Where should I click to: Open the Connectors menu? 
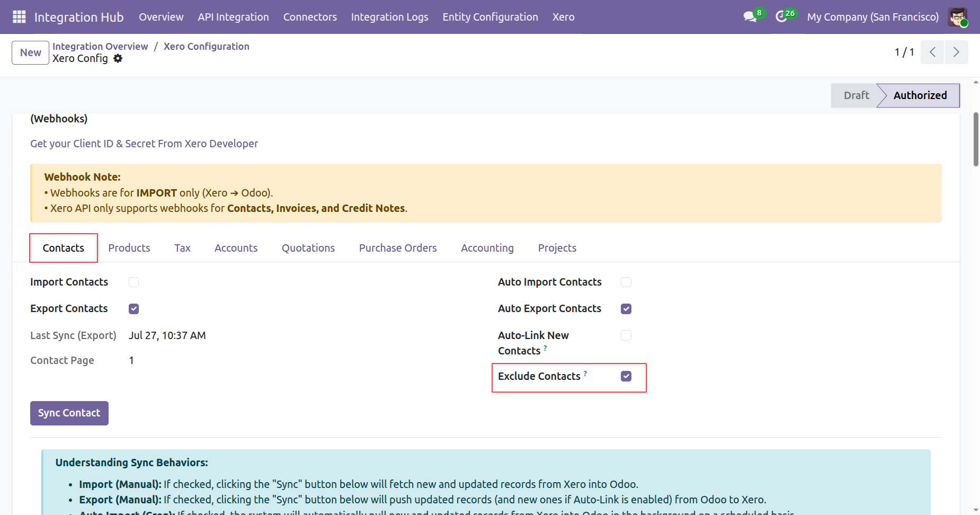(310, 17)
